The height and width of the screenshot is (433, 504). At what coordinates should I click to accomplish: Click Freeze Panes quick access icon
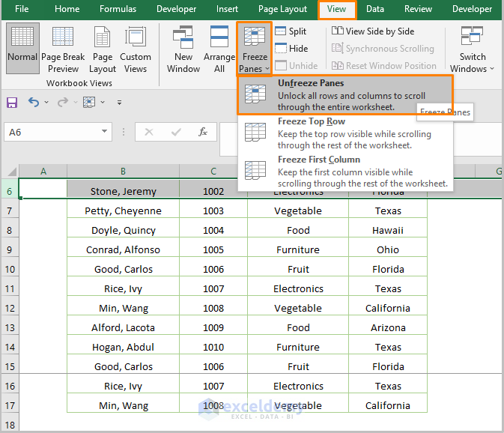[89, 102]
